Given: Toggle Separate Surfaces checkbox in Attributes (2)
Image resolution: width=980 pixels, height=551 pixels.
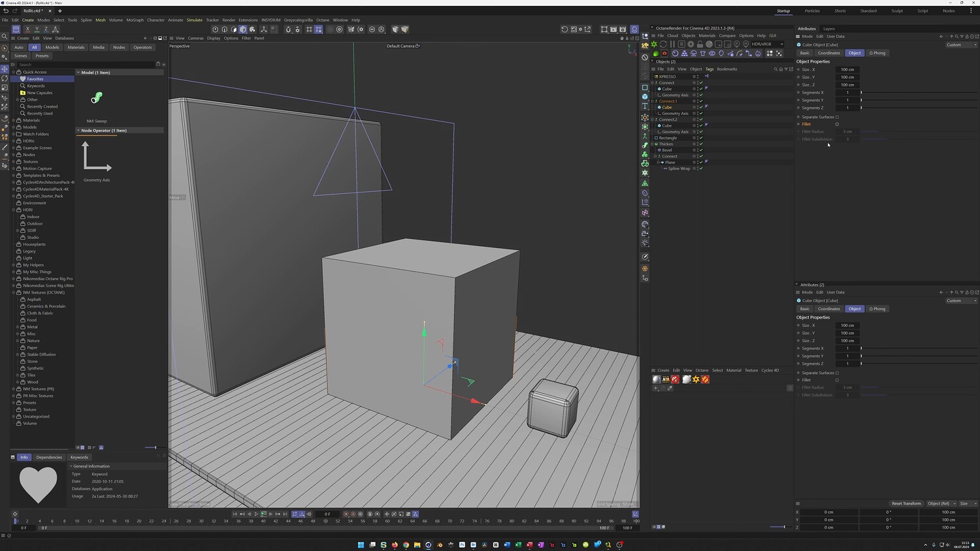Looking at the screenshot, I should coord(837,373).
